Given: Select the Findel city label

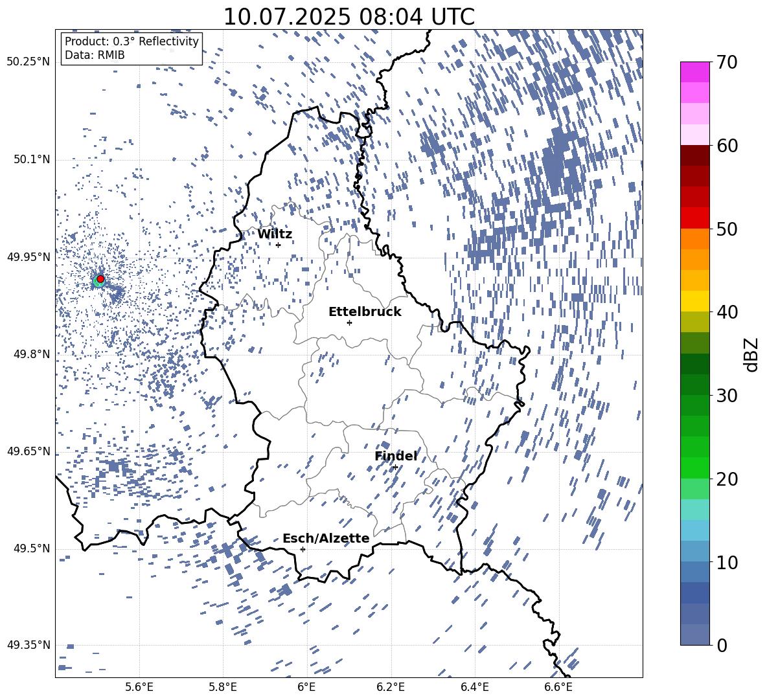Looking at the screenshot, I should point(396,456).
